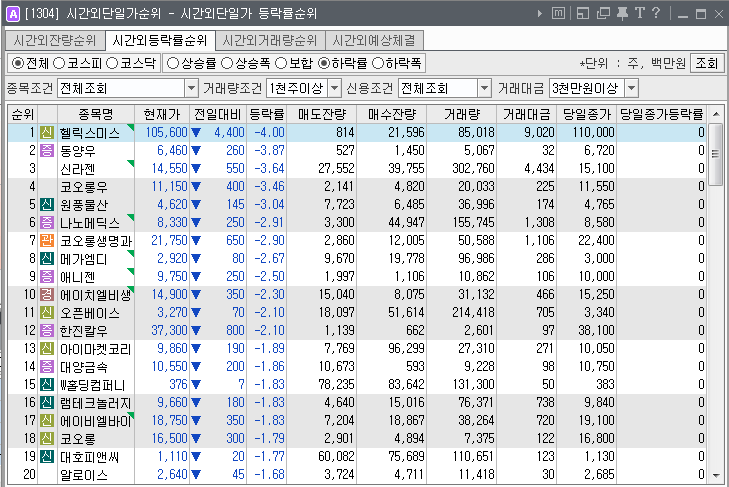Click the vertical scrollbar thumb
Image resolution: width=729 pixels, height=487 pixels.
pyautogui.click(x=716, y=154)
